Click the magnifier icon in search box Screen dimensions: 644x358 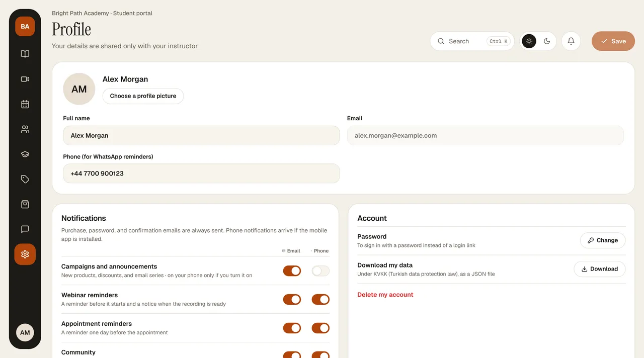[441, 41]
